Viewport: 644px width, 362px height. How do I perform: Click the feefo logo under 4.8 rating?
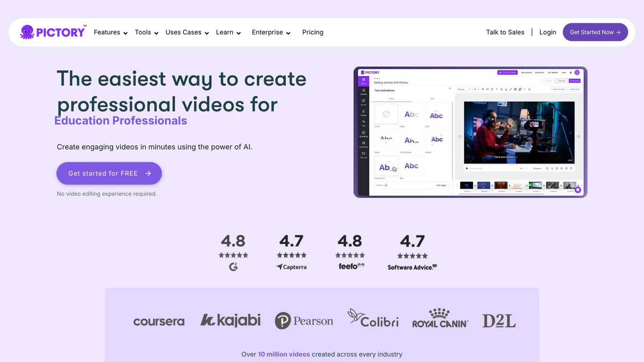coord(352,266)
